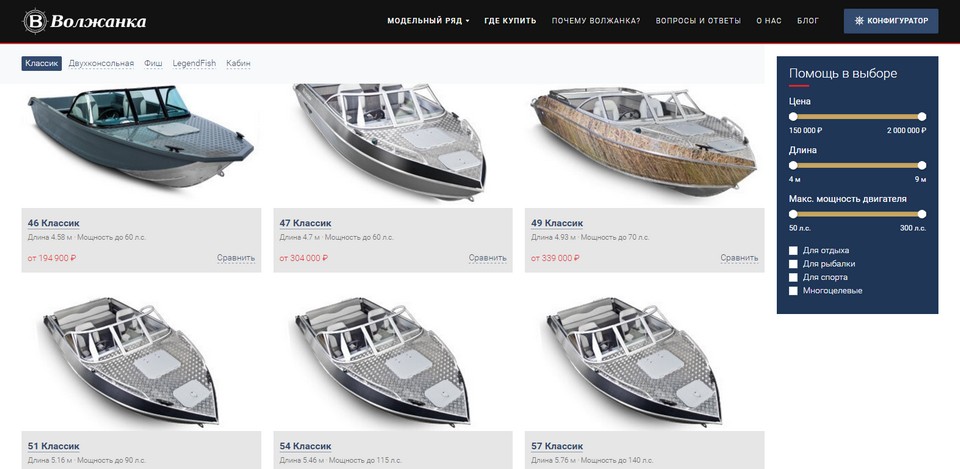Click the left handle of Цена slider
This screenshot has width=960, height=469.
point(793,116)
